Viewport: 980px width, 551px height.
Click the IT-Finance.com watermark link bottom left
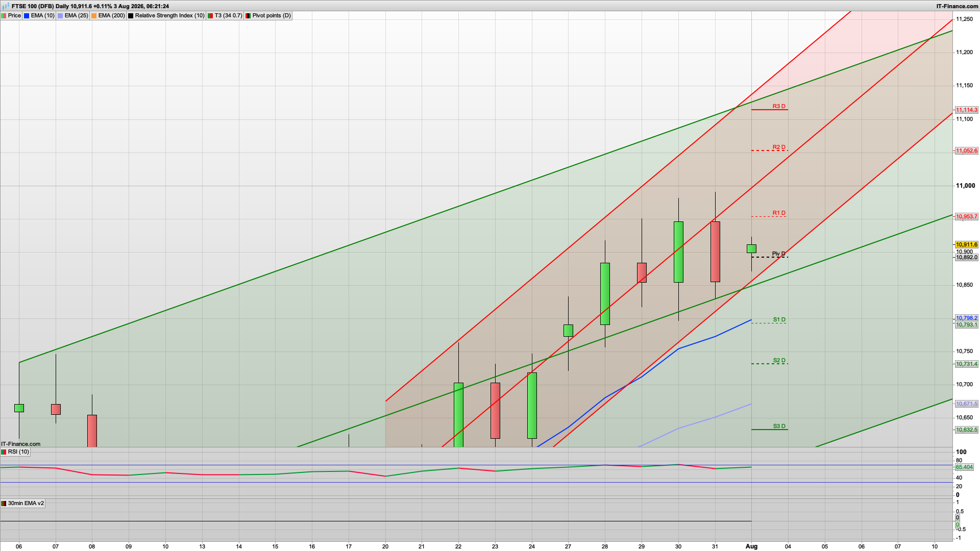(x=21, y=444)
